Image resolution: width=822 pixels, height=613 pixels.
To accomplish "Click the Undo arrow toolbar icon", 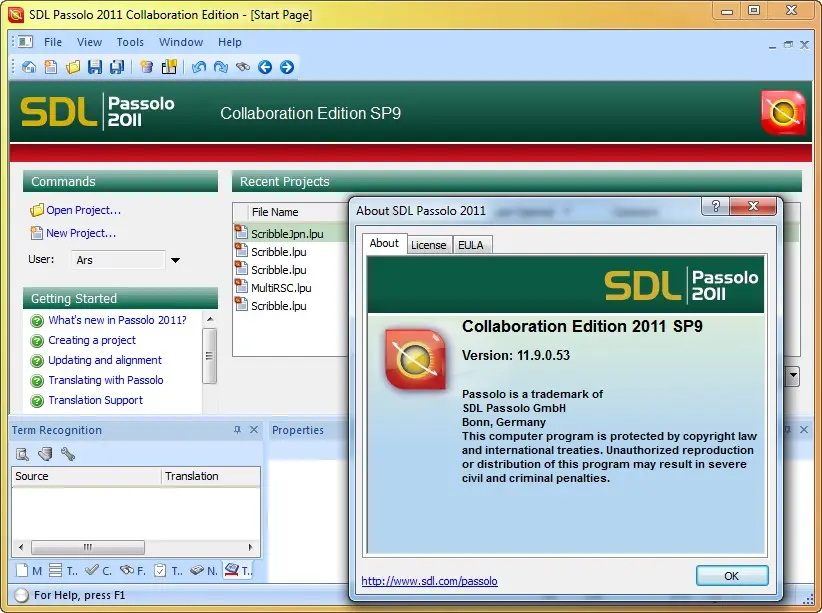I will (199, 67).
